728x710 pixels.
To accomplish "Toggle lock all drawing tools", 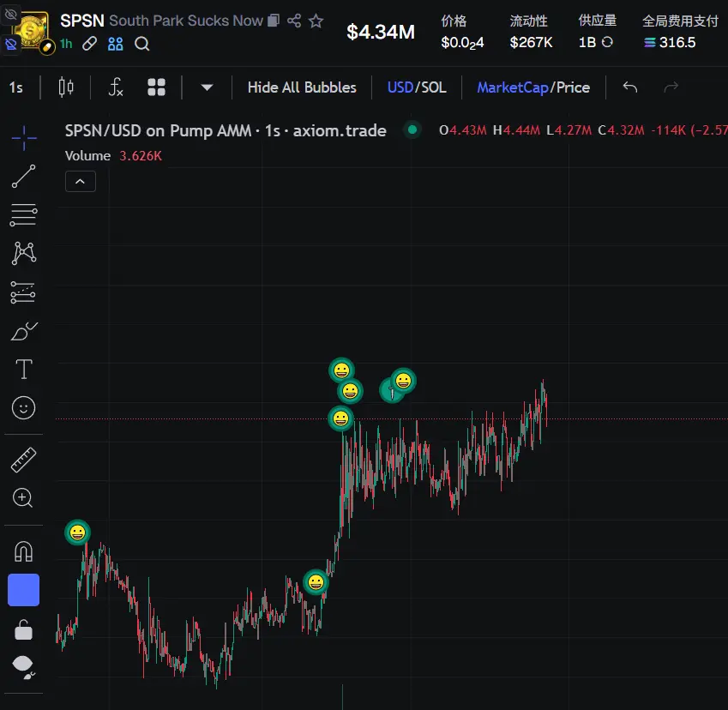I will [24, 630].
